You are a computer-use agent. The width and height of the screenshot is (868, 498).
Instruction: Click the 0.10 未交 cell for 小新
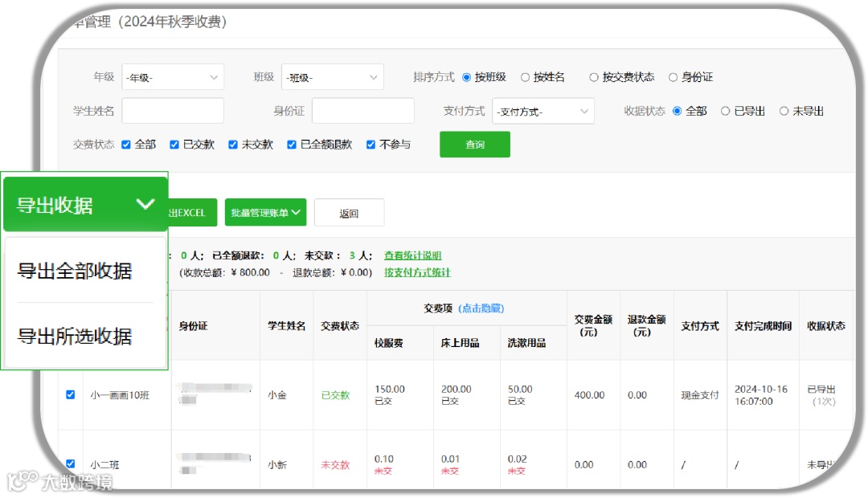click(x=384, y=465)
